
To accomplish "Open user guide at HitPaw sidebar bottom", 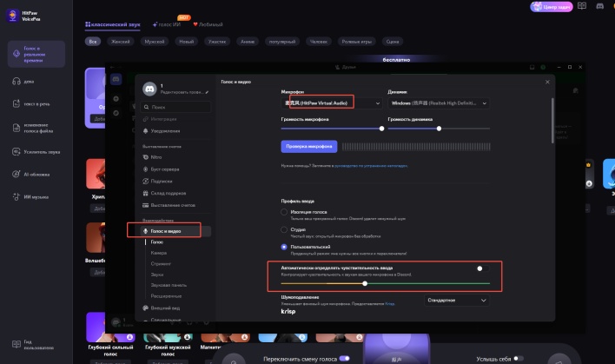I will coord(33,344).
